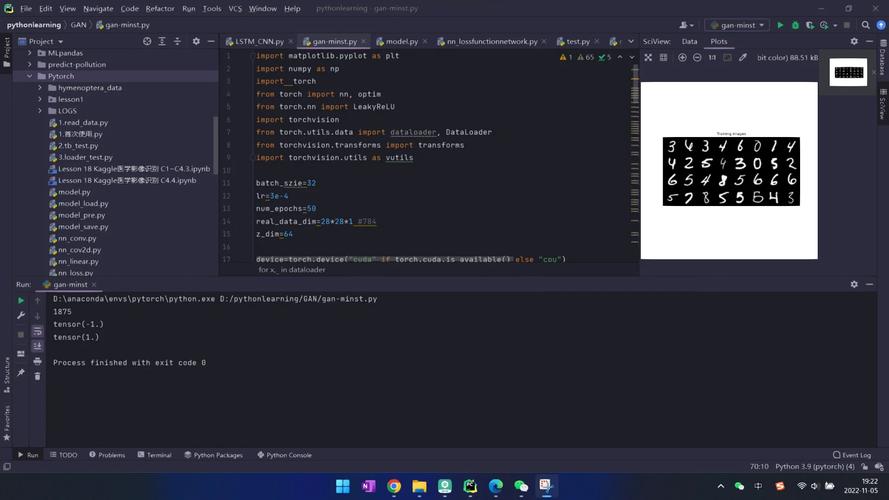Open Project panel settings gear
The height and width of the screenshot is (500, 889).
pyautogui.click(x=196, y=41)
